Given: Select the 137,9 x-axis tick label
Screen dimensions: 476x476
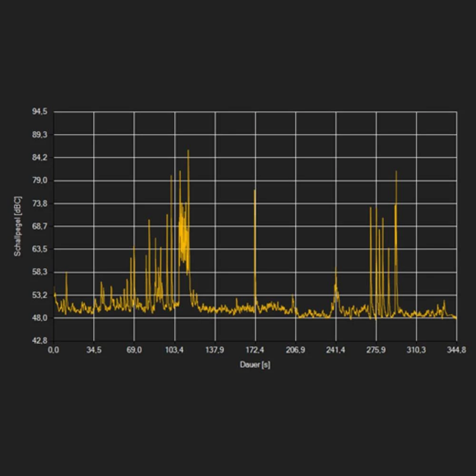Looking at the screenshot, I should (215, 351).
